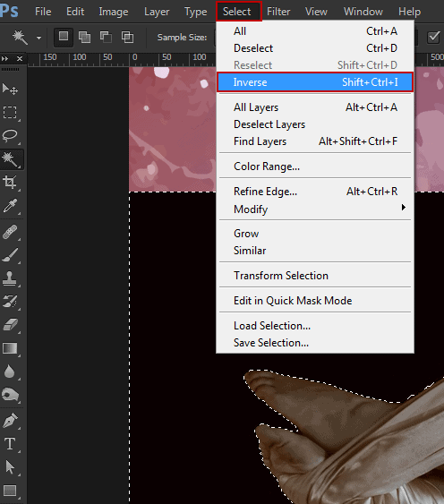Select the Move tool
444x504 pixels.
pos(10,89)
